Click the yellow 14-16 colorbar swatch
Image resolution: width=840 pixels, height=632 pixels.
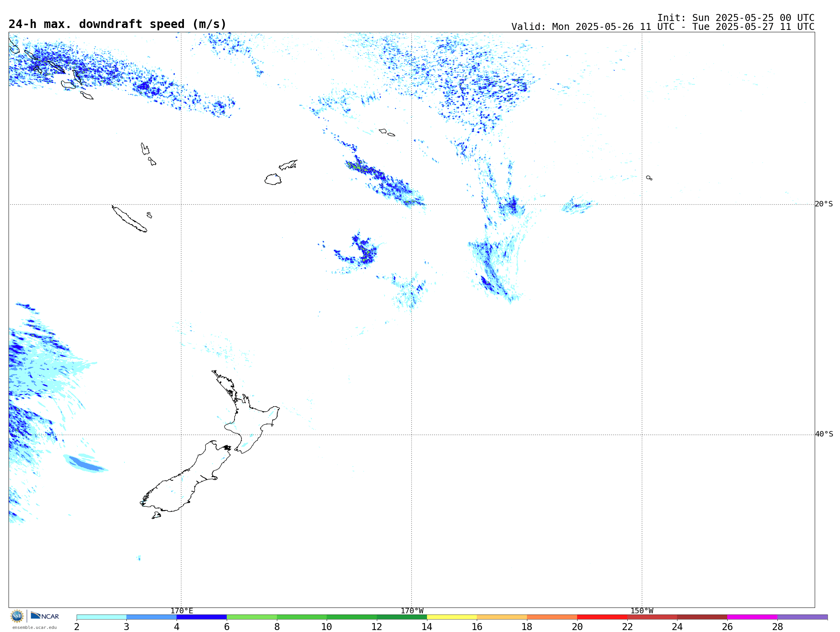click(x=452, y=617)
